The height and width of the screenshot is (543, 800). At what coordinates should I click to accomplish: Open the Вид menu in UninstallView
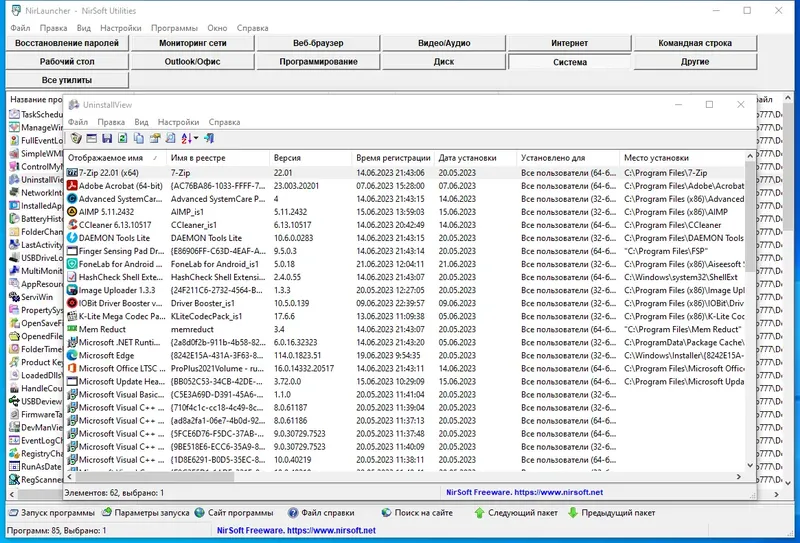(x=141, y=122)
